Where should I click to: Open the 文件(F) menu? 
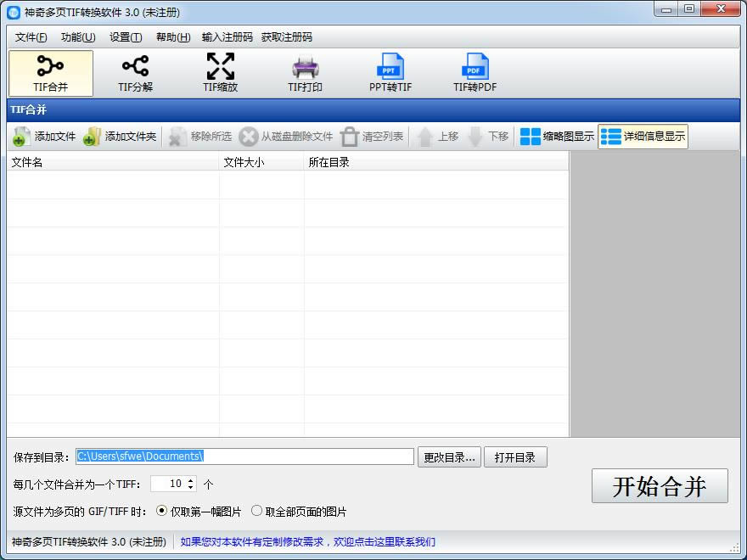point(31,37)
